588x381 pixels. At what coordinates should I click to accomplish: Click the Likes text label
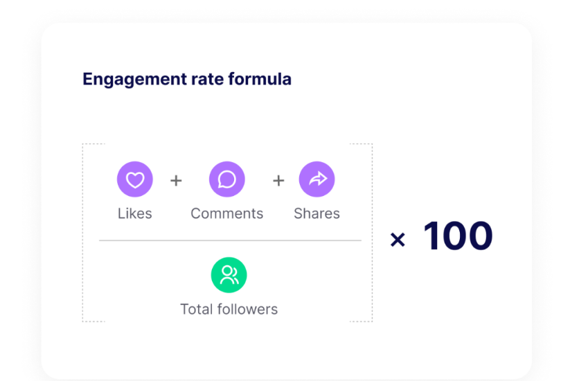(x=135, y=213)
